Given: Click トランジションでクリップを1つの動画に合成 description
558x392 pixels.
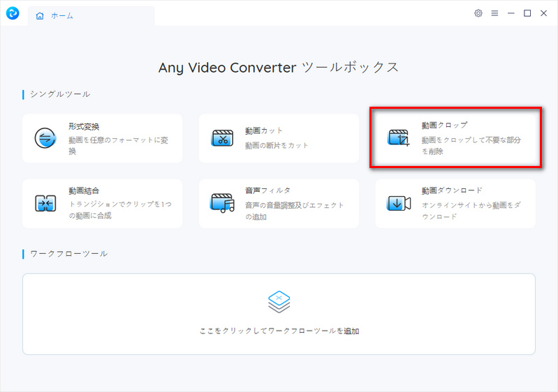Looking at the screenshot, I should (x=120, y=210).
